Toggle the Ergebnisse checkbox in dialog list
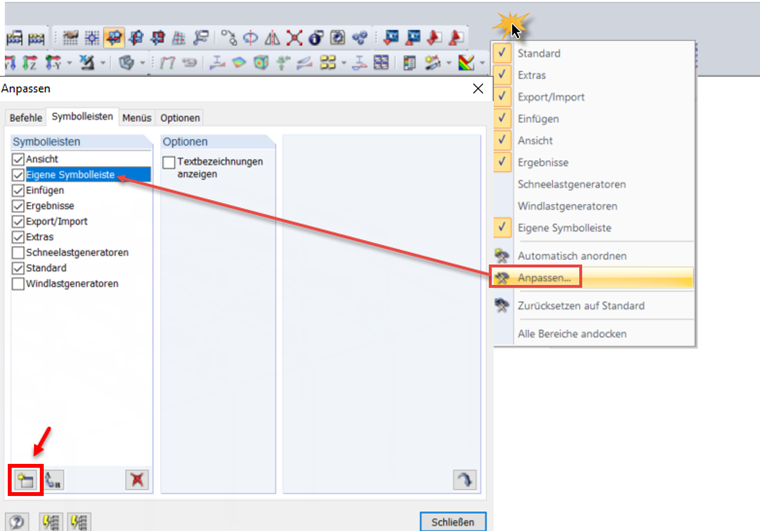Screen dimensions: 760x531 [x=18, y=205]
